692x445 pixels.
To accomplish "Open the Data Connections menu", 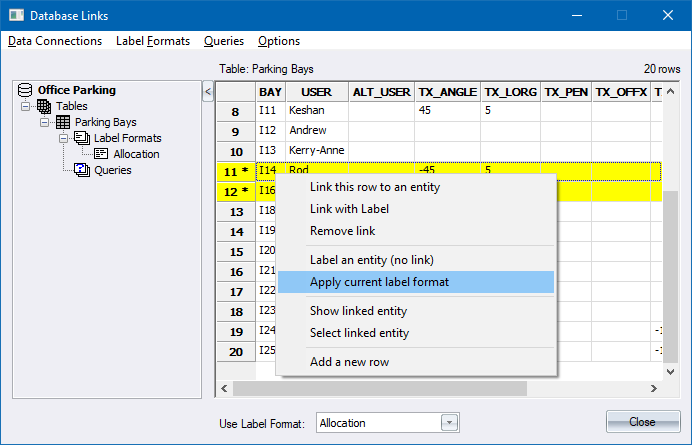I will 55,41.
